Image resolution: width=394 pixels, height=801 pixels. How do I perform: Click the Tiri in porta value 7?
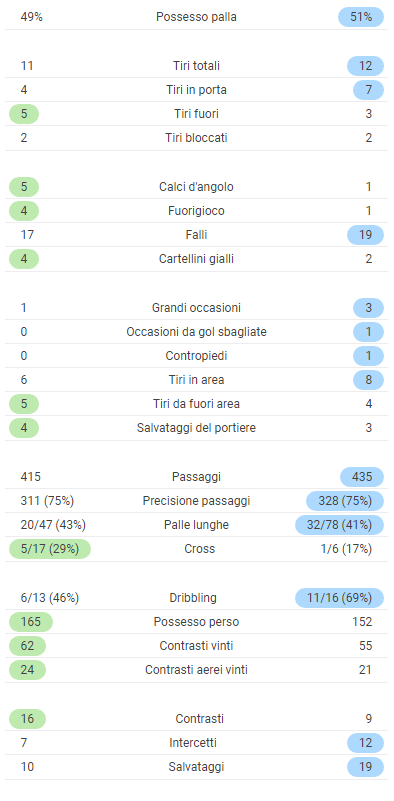[x=368, y=90]
